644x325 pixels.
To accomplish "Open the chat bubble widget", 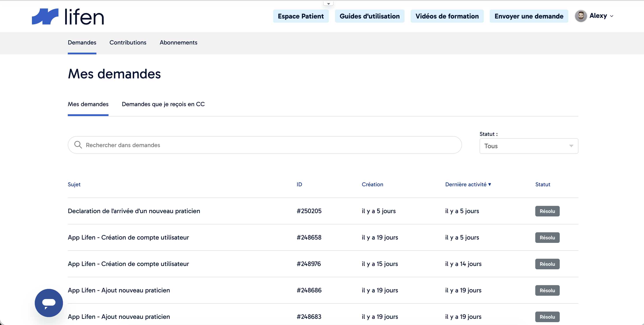I will pos(49,303).
